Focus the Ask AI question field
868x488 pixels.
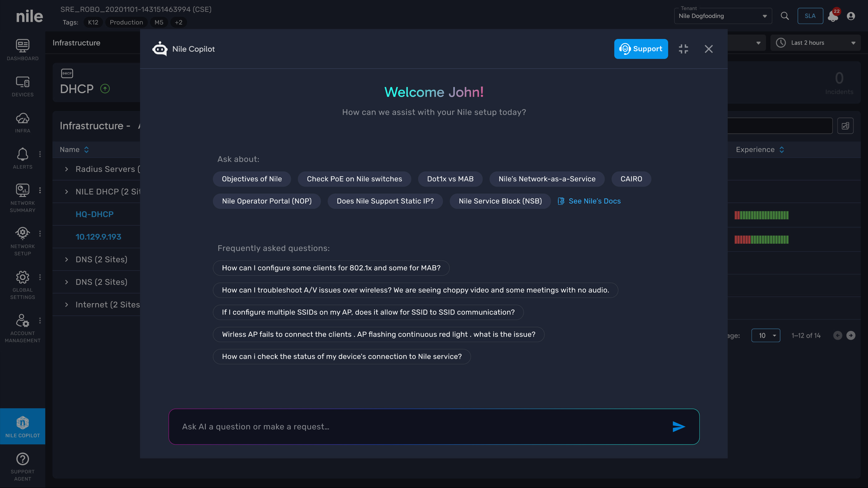421,427
